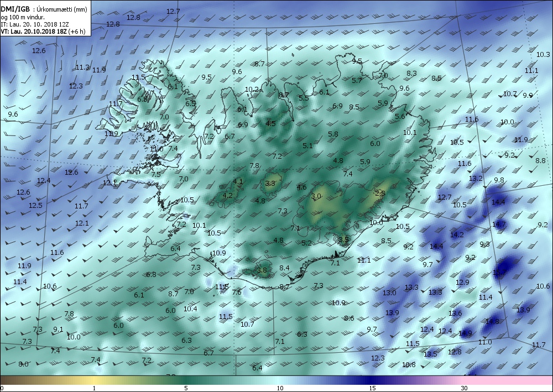The image size is (553, 392).
Task: Click the 9.3 value on the map
Action: coord(485,244)
